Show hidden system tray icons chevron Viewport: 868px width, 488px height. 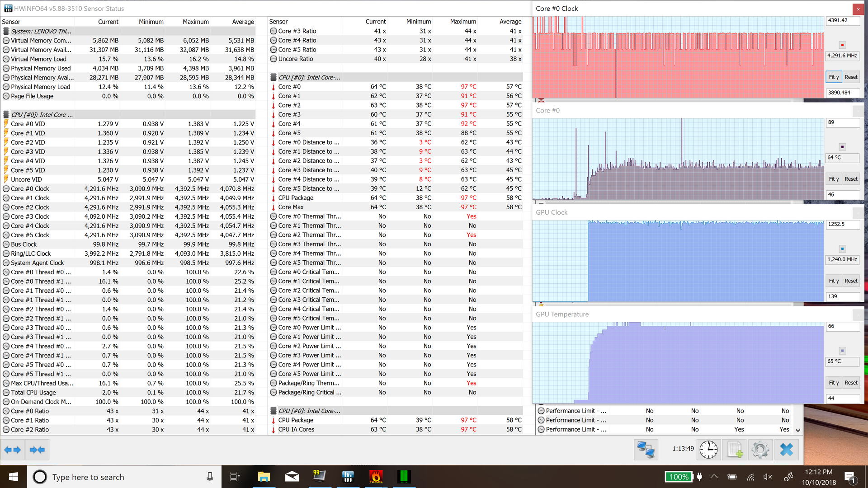[x=714, y=477]
